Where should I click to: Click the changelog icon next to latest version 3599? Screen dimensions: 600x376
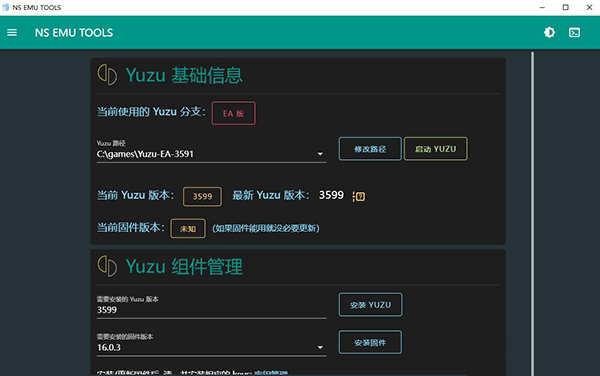click(359, 196)
